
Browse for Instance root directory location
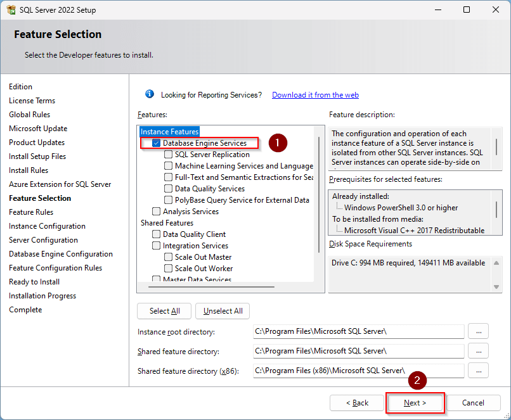tap(478, 331)
